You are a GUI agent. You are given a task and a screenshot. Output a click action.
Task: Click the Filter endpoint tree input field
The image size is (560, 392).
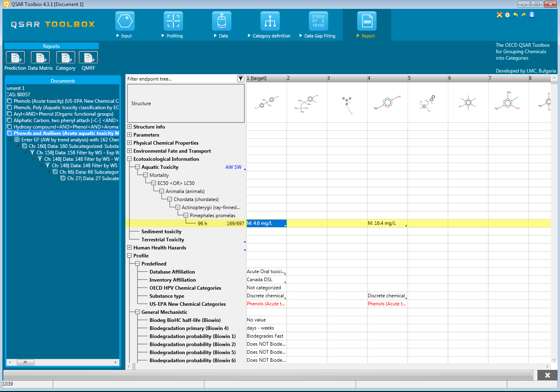181,79
